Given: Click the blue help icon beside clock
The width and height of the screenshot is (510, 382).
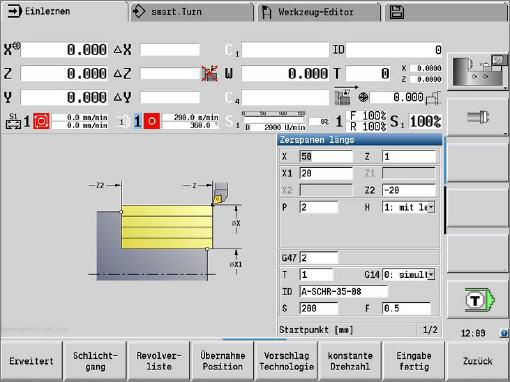Looking at the screenshot, I should [x=504, y=333].
